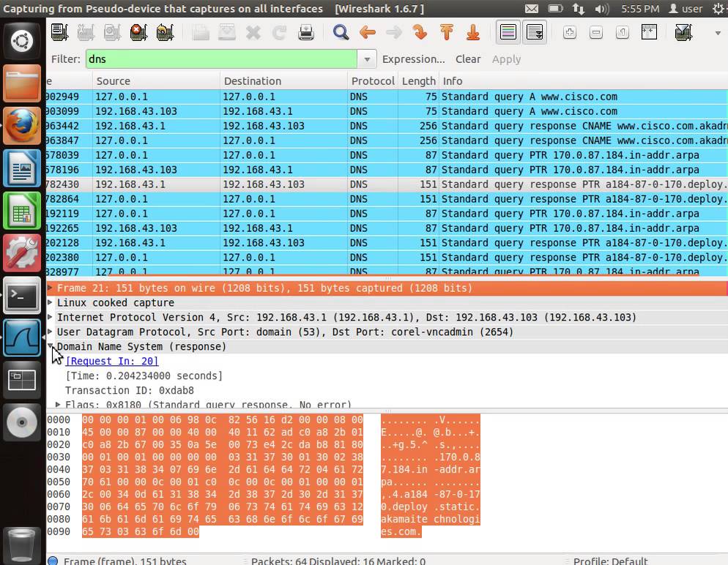Open the user account menu
This screenshot has height=565, width=728.
pyautogui.click(x=686, y=9)
